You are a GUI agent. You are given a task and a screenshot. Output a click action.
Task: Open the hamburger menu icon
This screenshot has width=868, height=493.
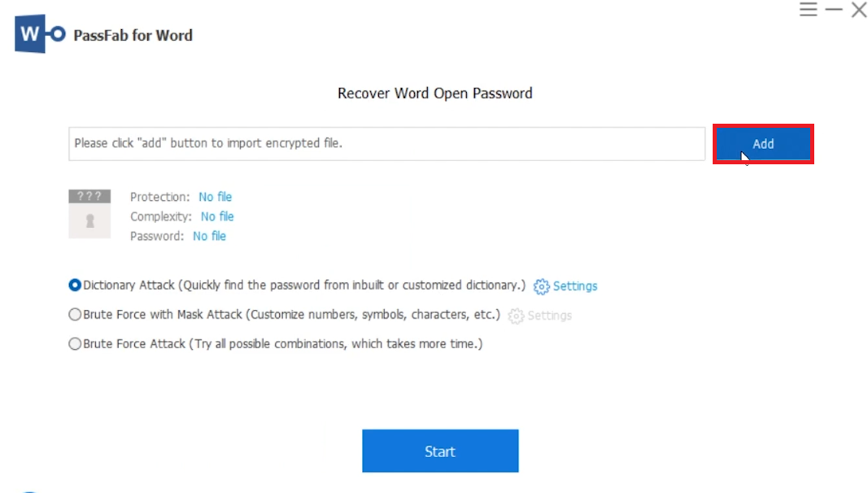point(808,10)
